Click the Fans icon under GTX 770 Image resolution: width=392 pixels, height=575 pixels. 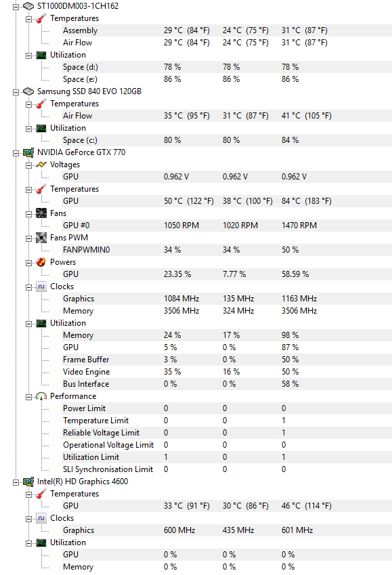(x=41, y=213)
